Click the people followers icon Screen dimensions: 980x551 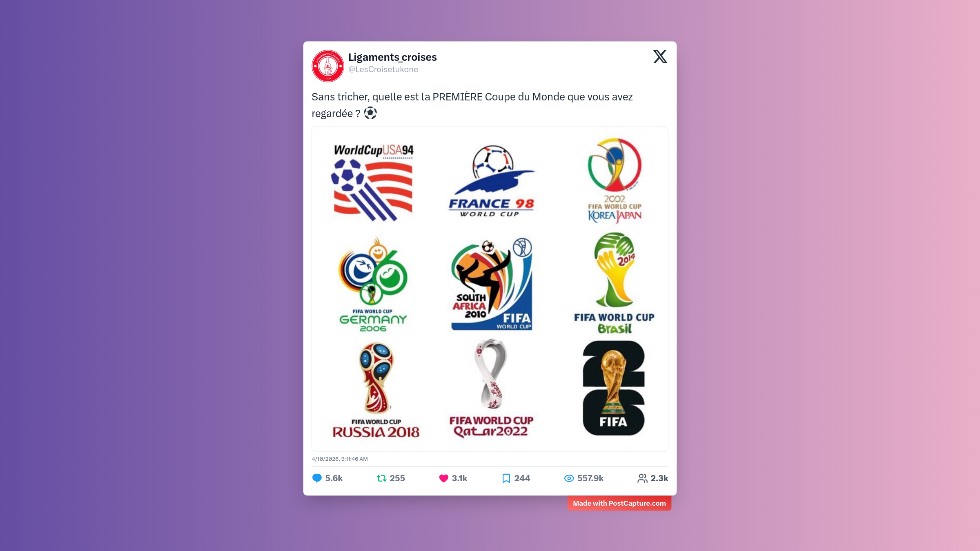642,478
